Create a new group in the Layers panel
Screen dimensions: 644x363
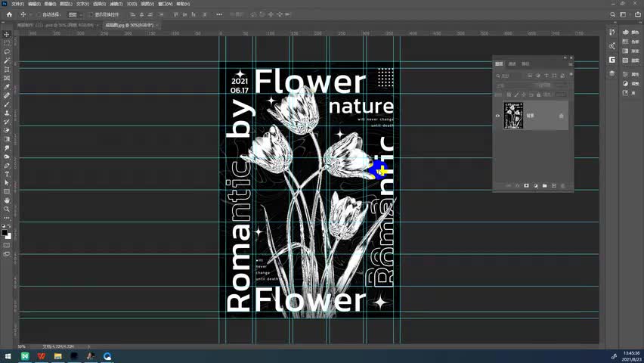(545, 186)
